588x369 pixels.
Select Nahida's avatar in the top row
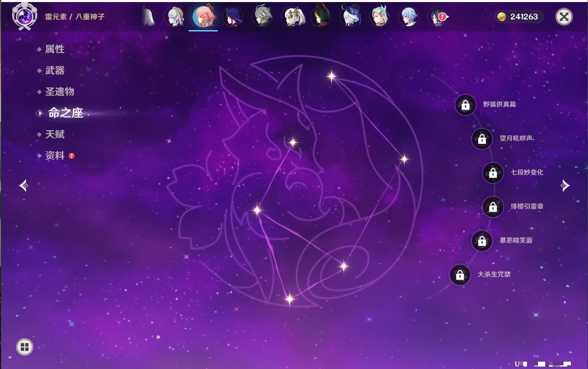tap(292, 17)
